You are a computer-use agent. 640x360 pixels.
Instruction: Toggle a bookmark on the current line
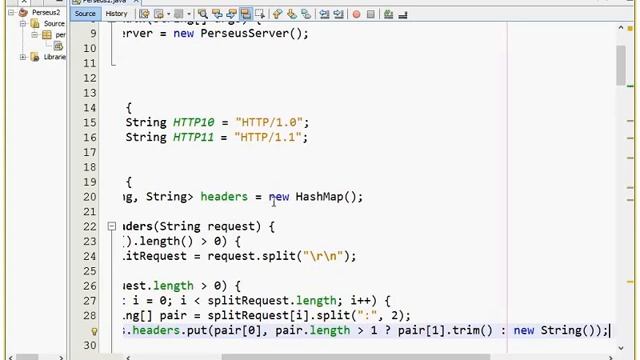(306, 14)
